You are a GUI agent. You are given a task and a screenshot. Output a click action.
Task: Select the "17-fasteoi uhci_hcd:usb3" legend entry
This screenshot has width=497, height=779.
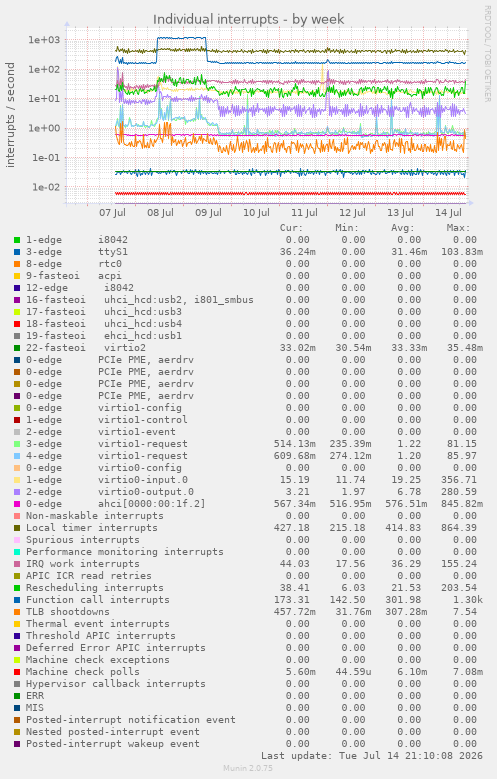(104, 312)
